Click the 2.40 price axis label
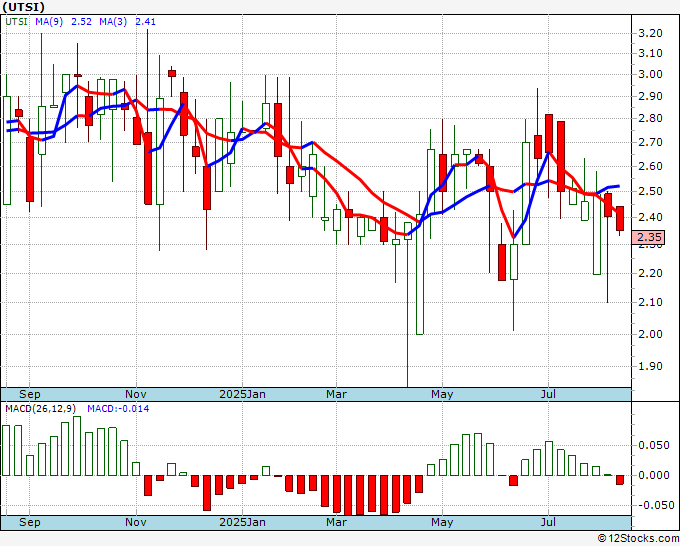The width and height of the screenshot is (680, 546). point(651,217)
